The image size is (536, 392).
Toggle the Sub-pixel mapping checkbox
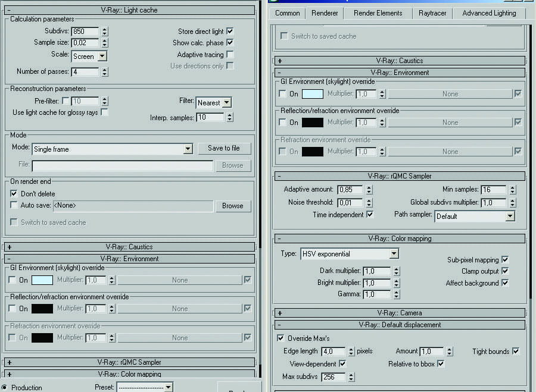coord(505,259)
